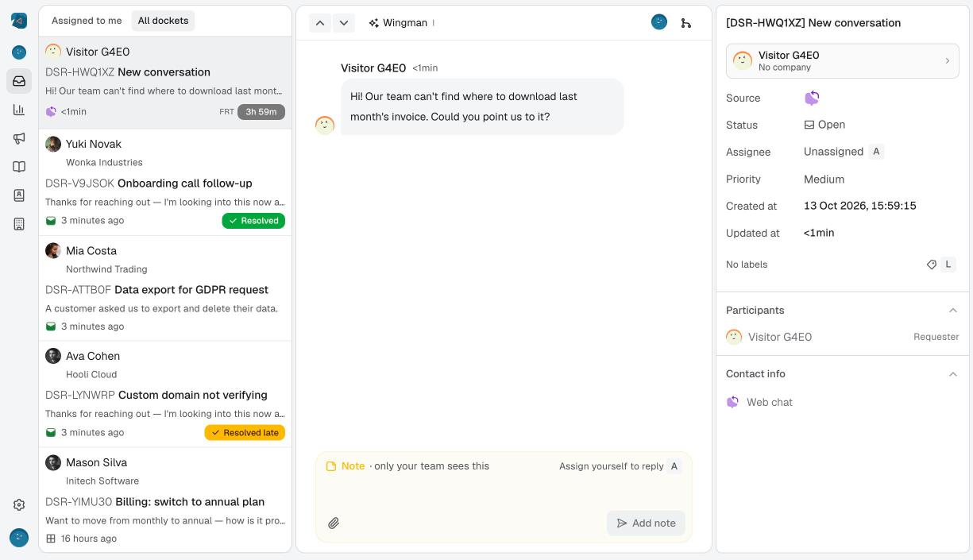Open the Wingman assistant
Viewport: 973px width, 560px height.
(398, 23)
